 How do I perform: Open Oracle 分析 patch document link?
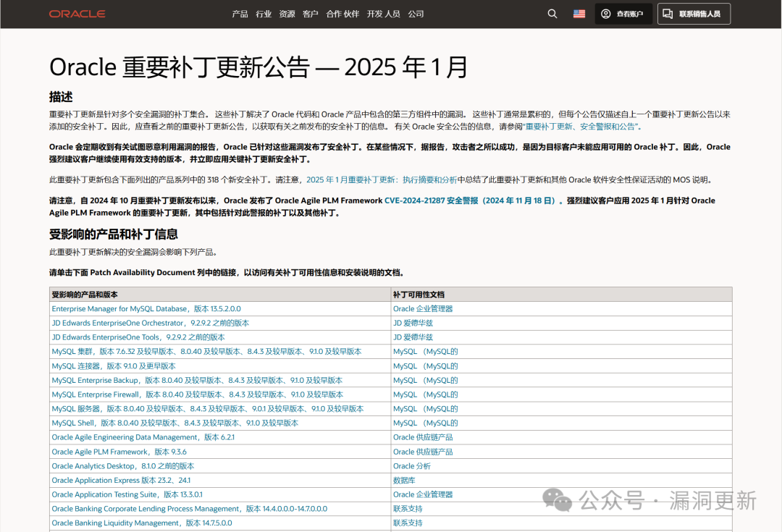[x=411, y=466]
